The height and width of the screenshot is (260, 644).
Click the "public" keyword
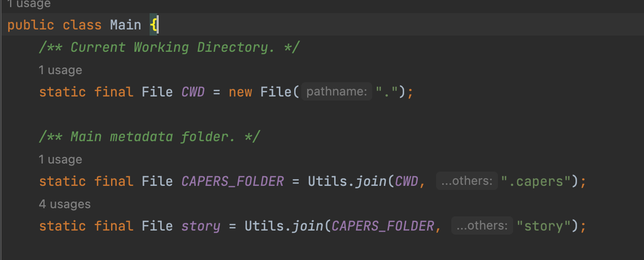point(30,25)
